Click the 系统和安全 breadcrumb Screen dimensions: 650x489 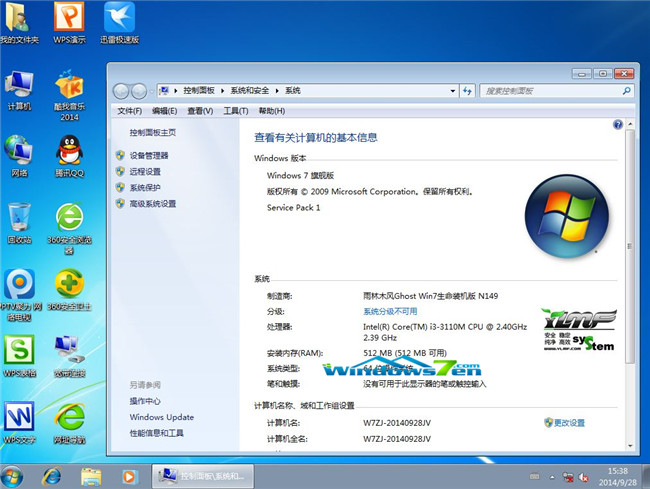pyautogui.click(x=250, y=91)
